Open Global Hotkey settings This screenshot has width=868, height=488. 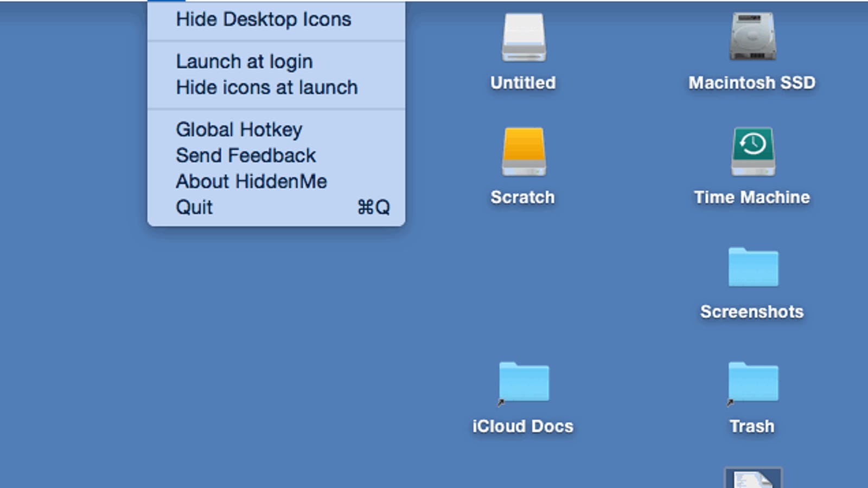click(x=276, y=130)
